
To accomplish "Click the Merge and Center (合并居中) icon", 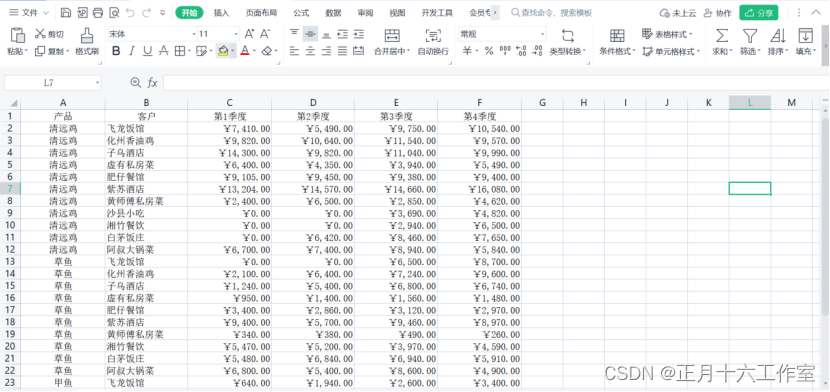I will [x=392, y=36].
